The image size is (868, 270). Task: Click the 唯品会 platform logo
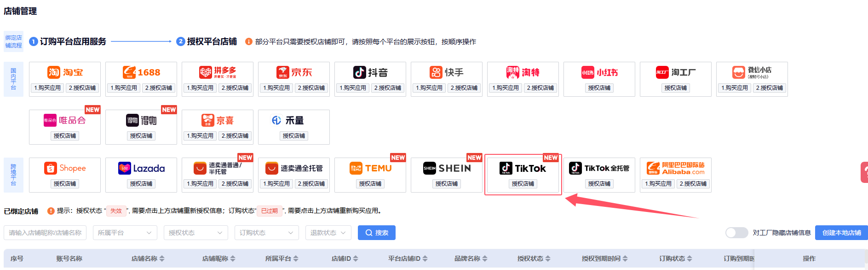[65, 120]
